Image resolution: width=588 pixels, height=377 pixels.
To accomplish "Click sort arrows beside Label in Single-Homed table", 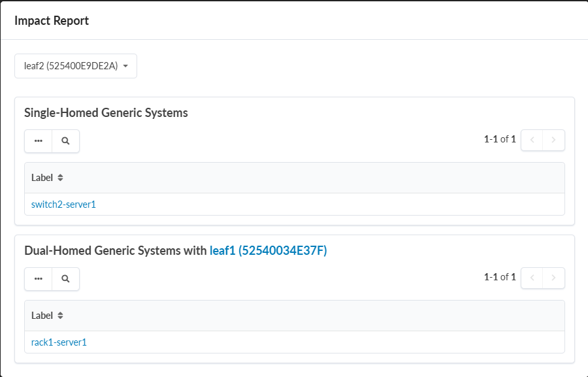I will 60,178.
